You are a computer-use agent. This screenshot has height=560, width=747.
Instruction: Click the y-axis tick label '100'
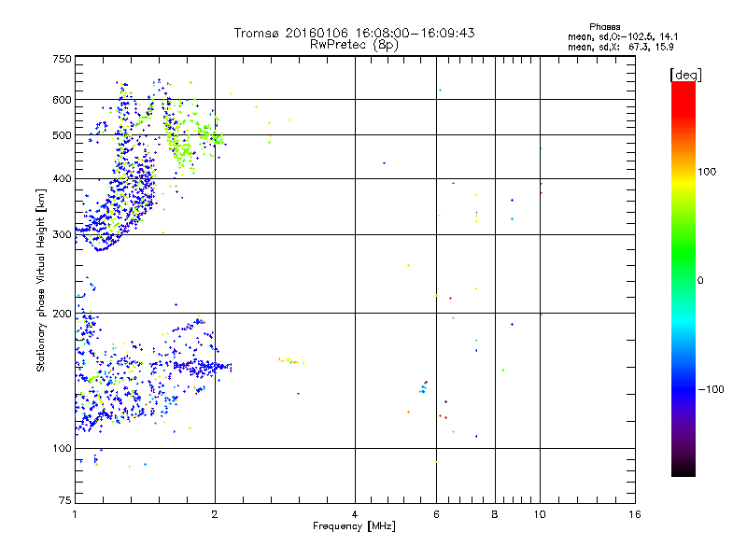62,448
